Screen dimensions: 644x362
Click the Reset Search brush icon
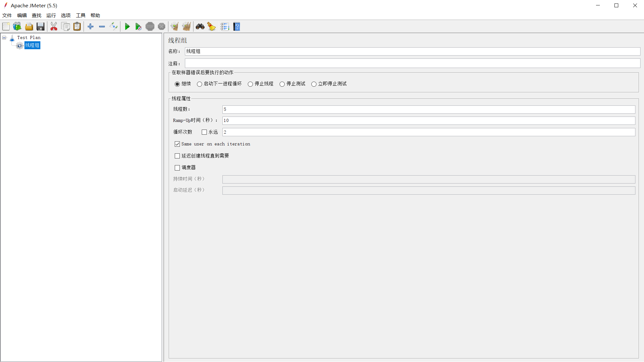(x=212, y=27)
